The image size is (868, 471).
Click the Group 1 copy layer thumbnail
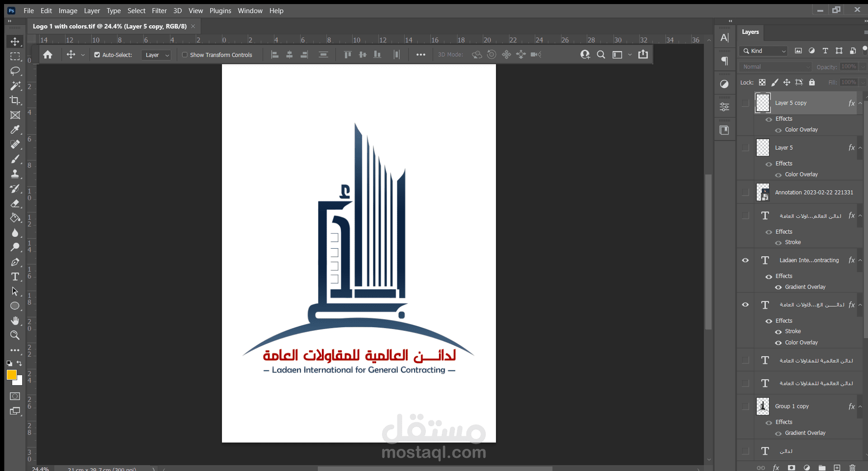763,406
